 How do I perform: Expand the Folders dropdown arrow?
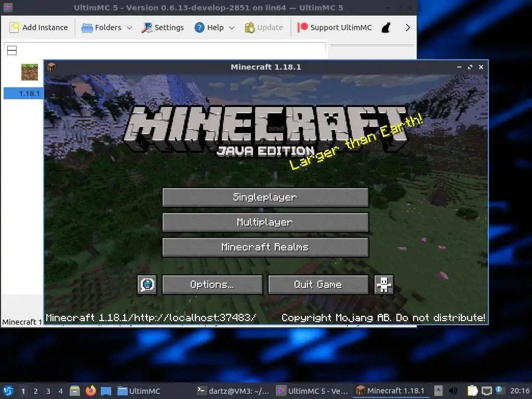[x=129, y=28]
